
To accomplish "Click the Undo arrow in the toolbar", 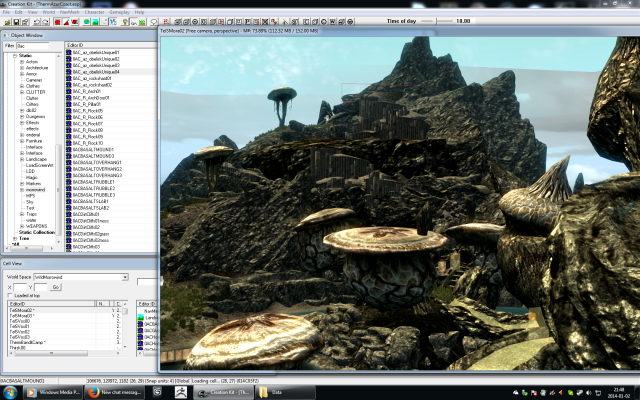I will pos(37,22).
